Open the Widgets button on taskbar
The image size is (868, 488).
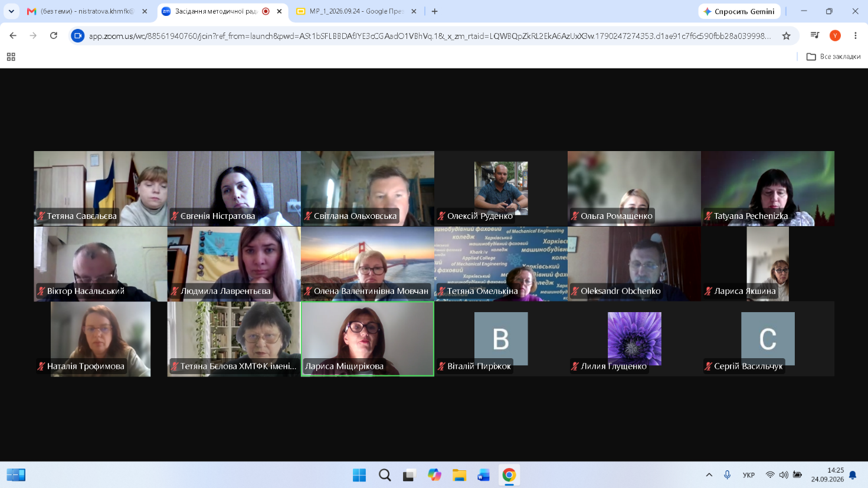[x=16, y=475]
